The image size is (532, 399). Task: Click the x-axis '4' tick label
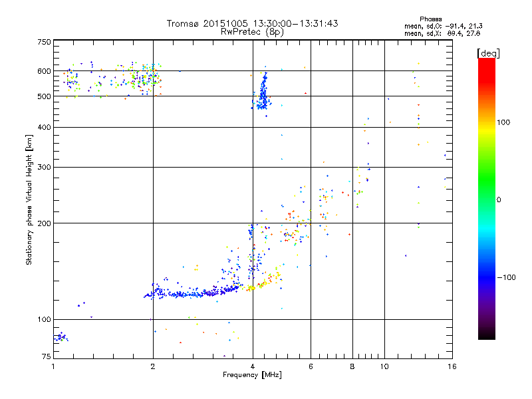pyautogui.click(x=253, y=366)
